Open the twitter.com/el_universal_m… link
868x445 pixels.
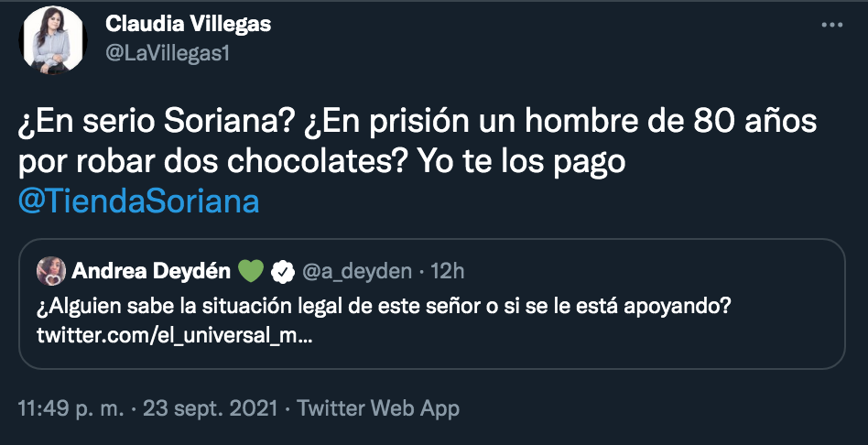point(174,337)
